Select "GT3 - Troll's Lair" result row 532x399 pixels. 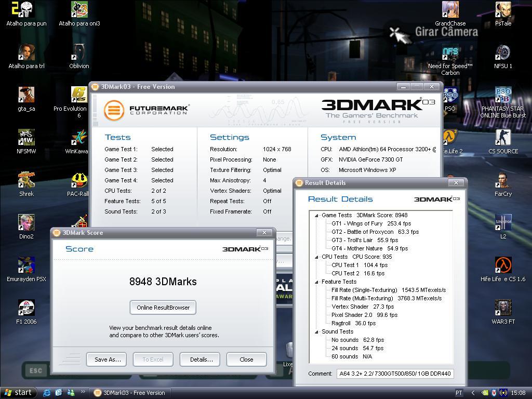coord(365,240)
